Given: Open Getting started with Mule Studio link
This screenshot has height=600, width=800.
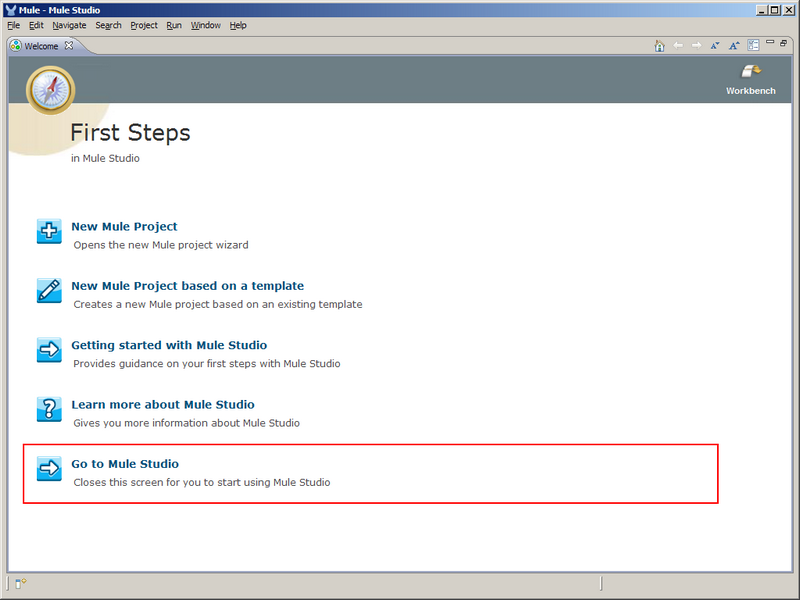Looking at the screenshot, I should pos(169,345).
